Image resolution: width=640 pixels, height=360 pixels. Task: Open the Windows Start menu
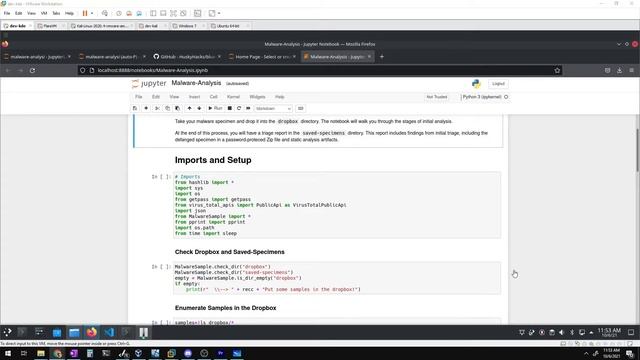8,353
